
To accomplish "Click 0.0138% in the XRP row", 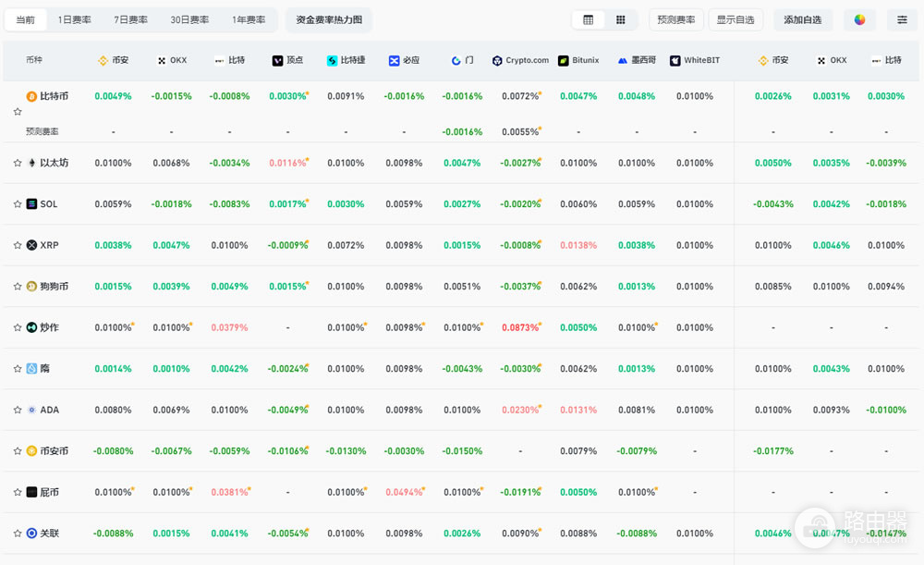I will pyautogui.click(x=578, y=245).
